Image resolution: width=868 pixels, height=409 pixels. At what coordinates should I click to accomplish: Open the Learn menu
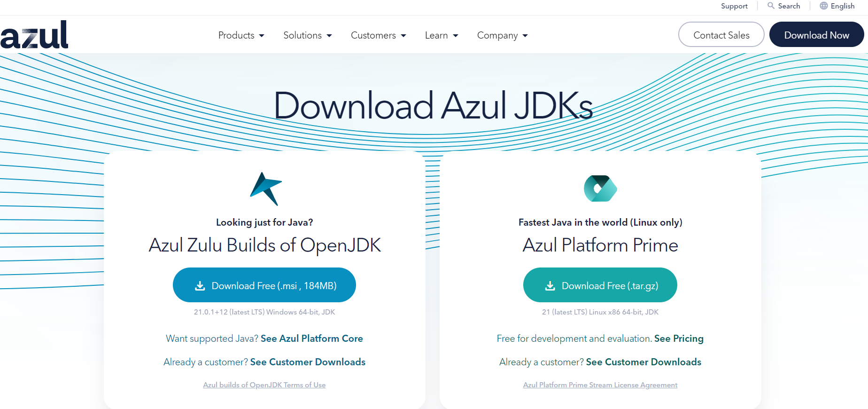point(442,35)
